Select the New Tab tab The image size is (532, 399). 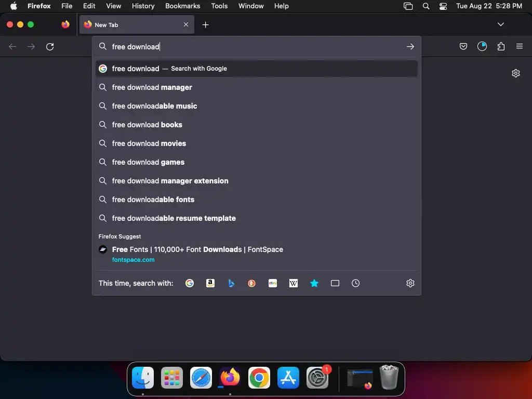click(x=137, y=24)
